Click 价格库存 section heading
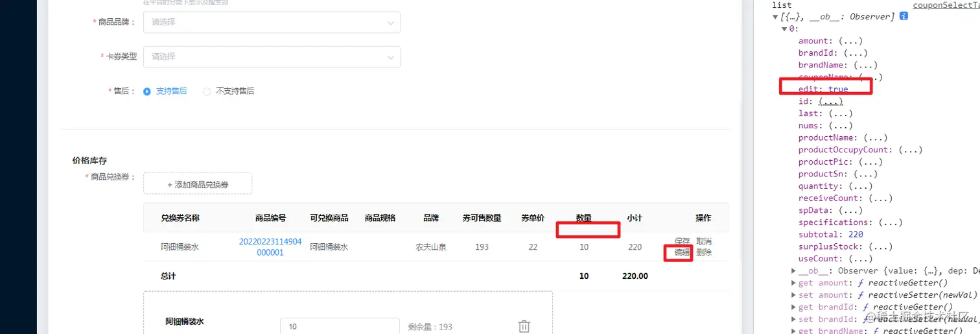 point(89,160)
